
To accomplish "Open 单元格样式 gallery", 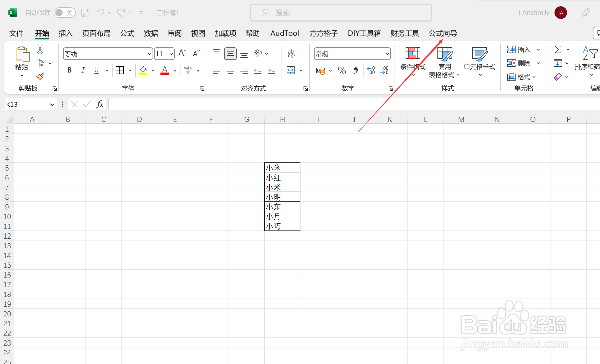I will coord(480,62).
